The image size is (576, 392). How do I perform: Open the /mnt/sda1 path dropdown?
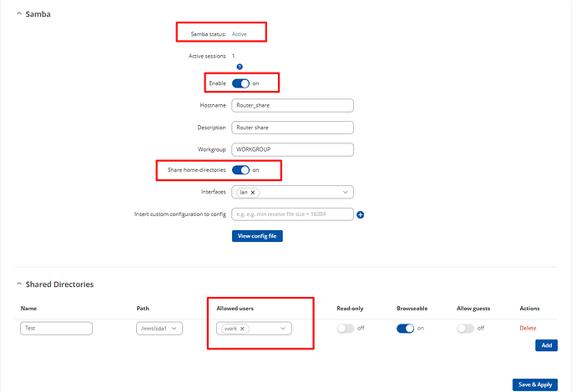pyautogui.click(x=159, y=329)
